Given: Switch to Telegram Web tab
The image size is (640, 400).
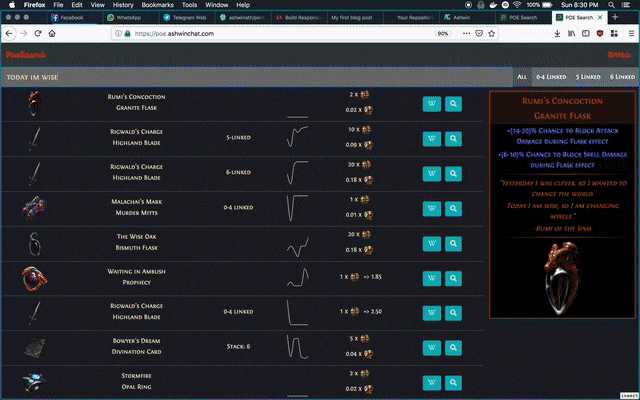Looking at the screenshot, I should [x=186, y=18].
